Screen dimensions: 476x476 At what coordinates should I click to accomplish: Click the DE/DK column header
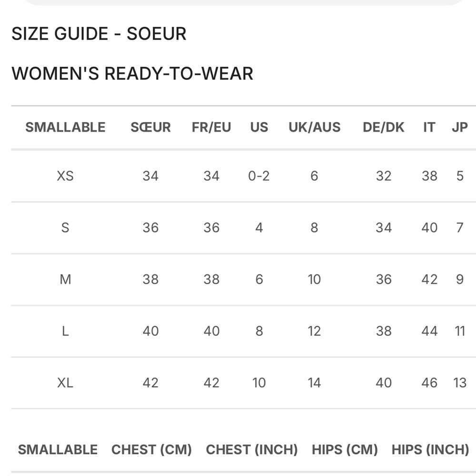[x=383, y=127]
